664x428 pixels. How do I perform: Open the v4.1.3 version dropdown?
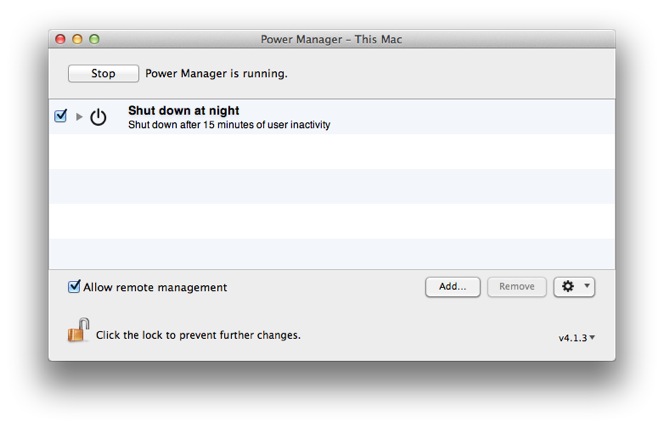576,338
